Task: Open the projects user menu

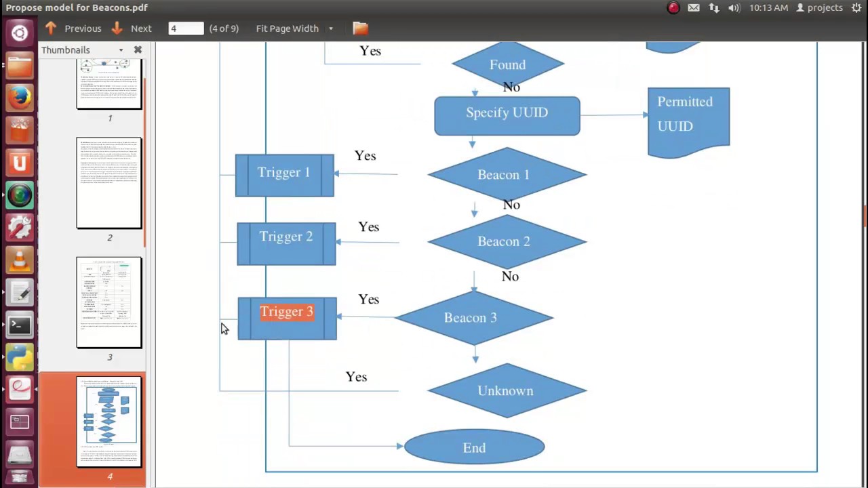Action: pyautogui.click(x=819, y=7)
